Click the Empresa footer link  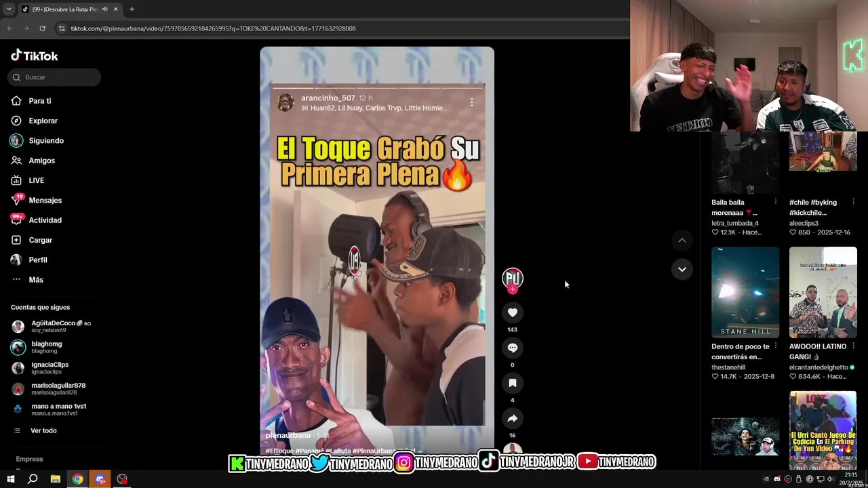pyautogui.click(x=29, y=459)
